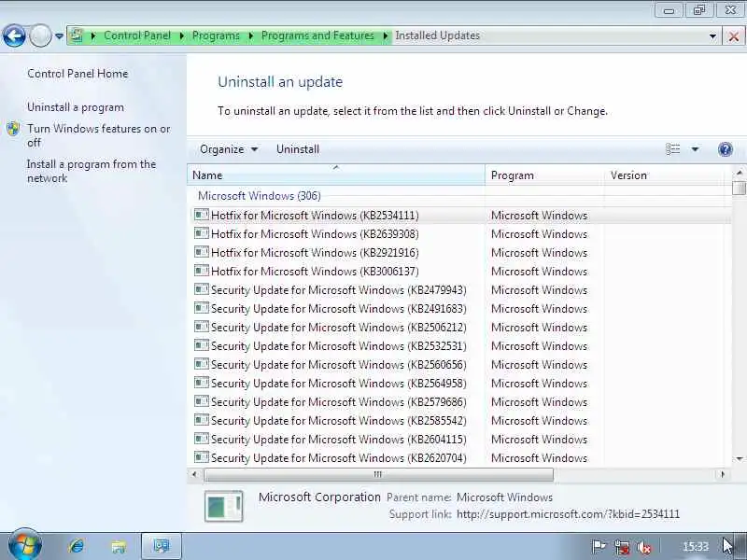Open Turn Windows features on or off

coord(99,135)
